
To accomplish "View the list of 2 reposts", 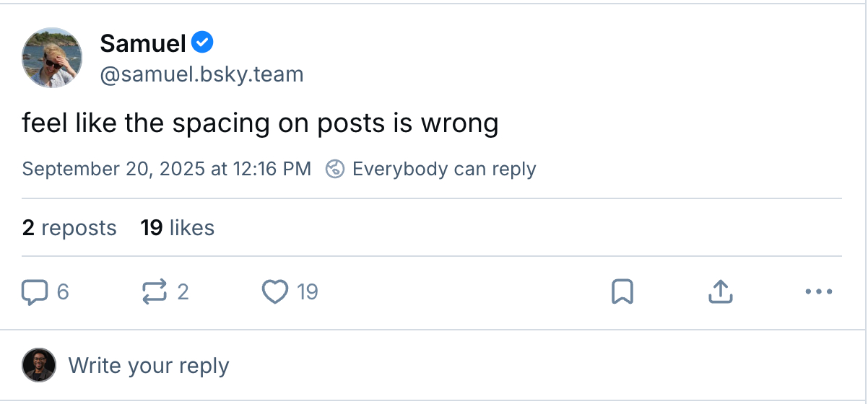I will (x=69, y=228).
